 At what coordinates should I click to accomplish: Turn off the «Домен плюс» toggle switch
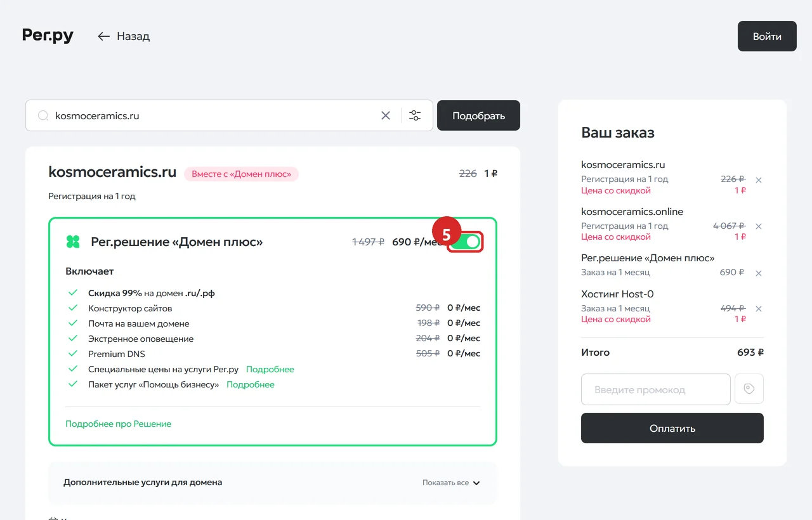click(x=466, y=242)
